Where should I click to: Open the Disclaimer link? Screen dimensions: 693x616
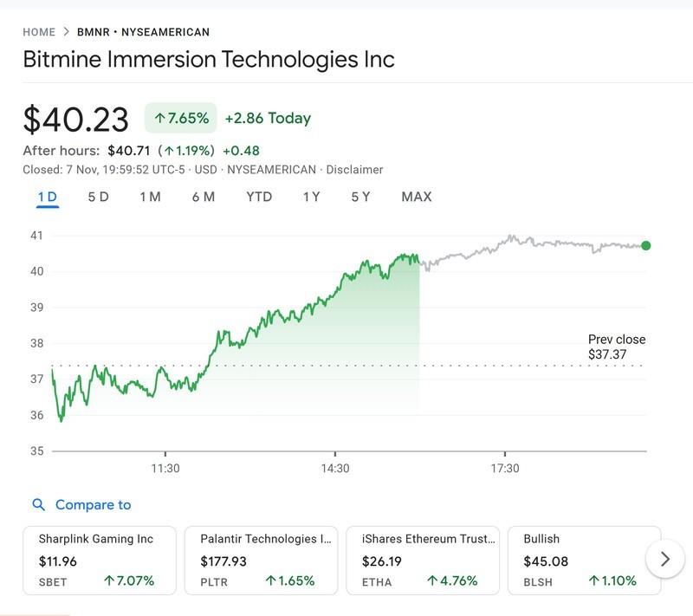click(355, 170)
